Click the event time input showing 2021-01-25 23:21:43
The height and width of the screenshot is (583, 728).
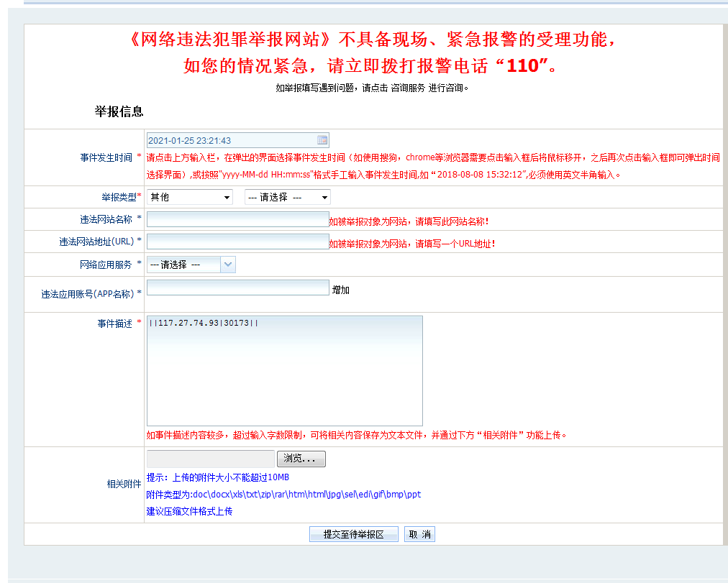(x=237, y=140)
